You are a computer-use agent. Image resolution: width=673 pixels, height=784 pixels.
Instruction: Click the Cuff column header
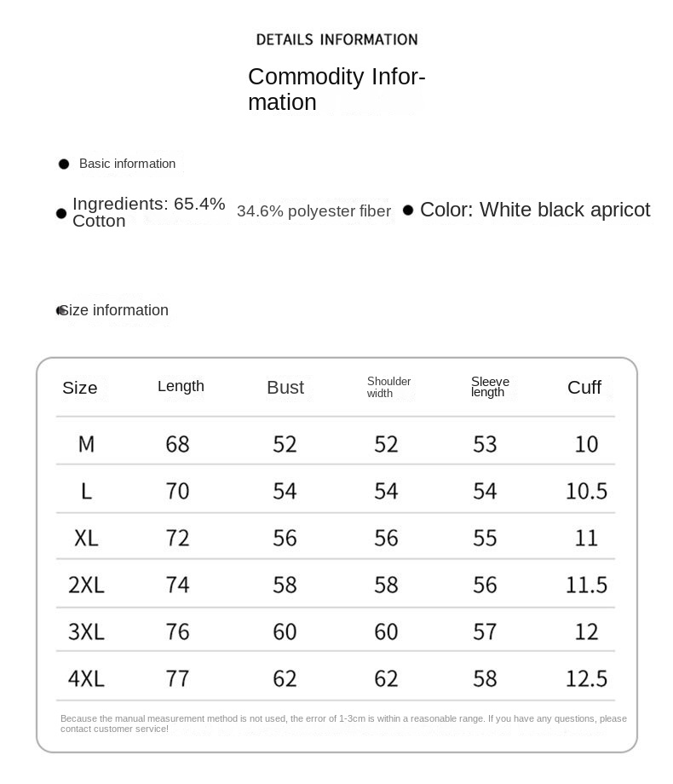click(584, 388)
